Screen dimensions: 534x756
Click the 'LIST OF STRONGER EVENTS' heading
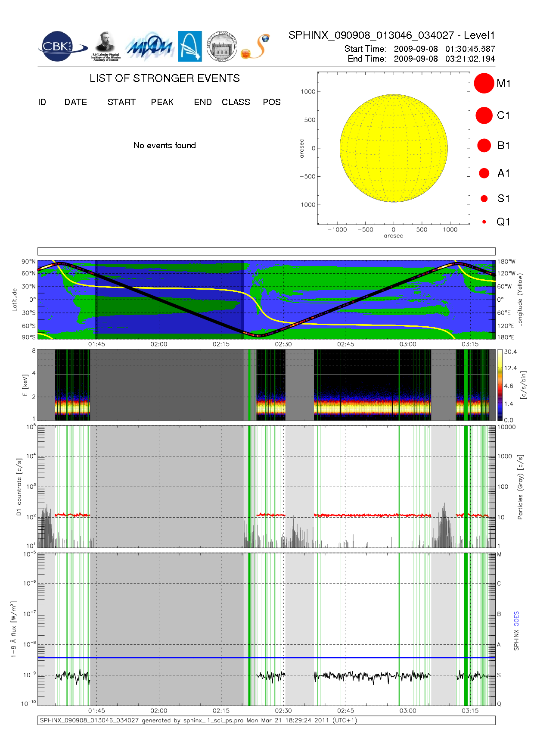pyautogui.click(x=165, y=78)
